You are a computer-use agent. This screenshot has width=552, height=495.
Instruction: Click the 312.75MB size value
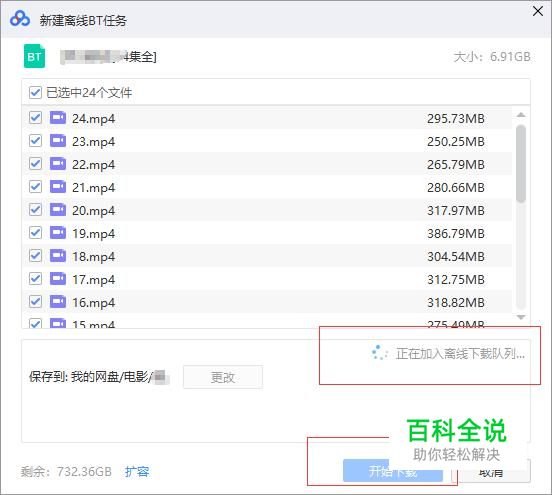(456, 280)
